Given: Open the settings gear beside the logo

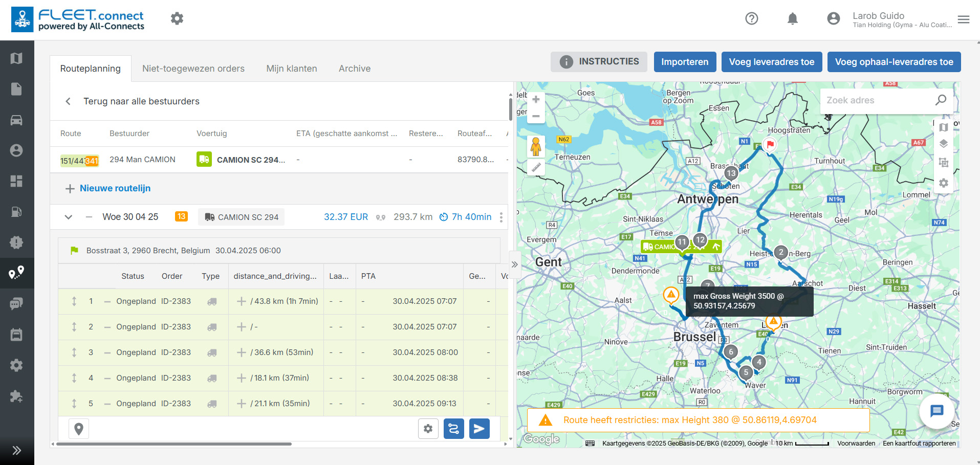Looking at the screenshot, I should [177, 18].
